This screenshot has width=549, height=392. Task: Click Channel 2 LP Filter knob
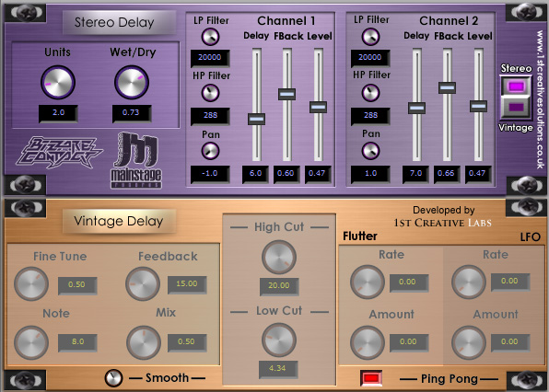tap(370, 37)
